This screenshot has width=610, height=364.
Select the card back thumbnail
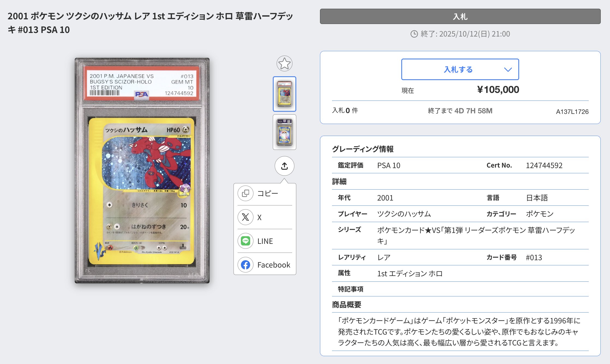(x=284, y=132)
